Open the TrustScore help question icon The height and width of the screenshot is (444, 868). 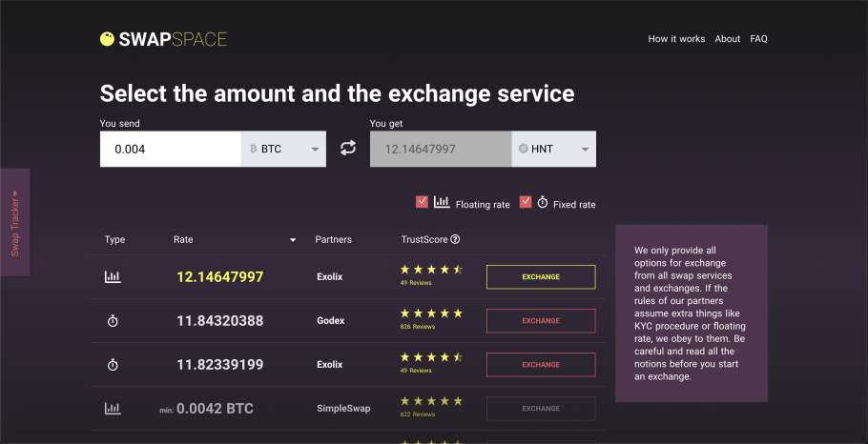click(x=456, y=239)
